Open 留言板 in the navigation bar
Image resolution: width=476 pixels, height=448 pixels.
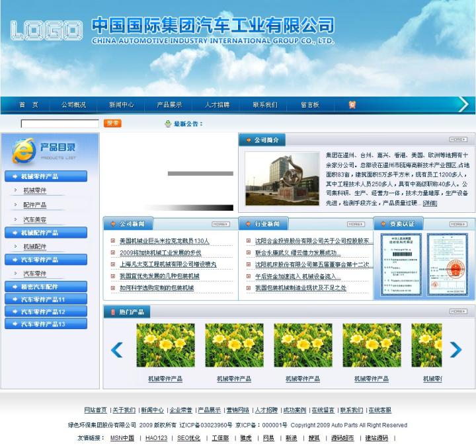[x=310, y=105]
